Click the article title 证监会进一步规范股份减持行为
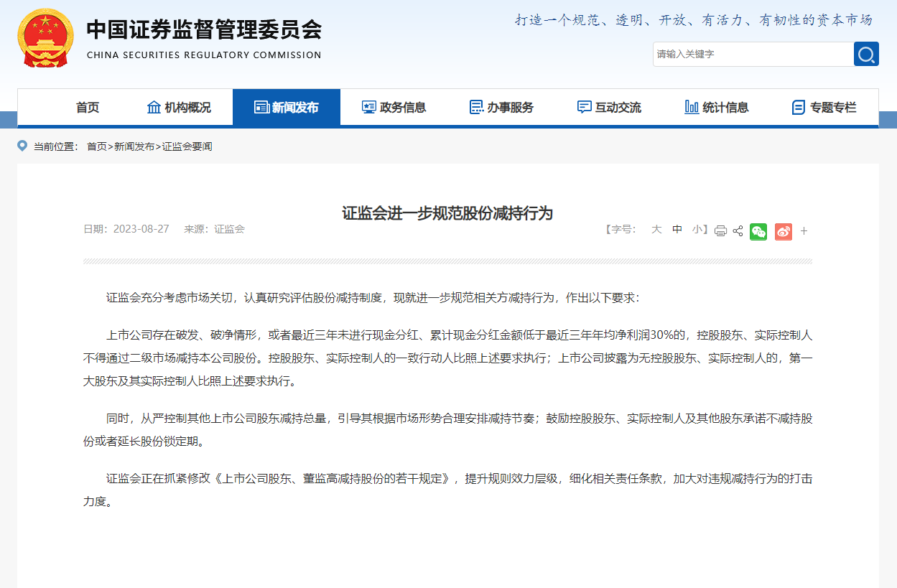 click(447, 213)
